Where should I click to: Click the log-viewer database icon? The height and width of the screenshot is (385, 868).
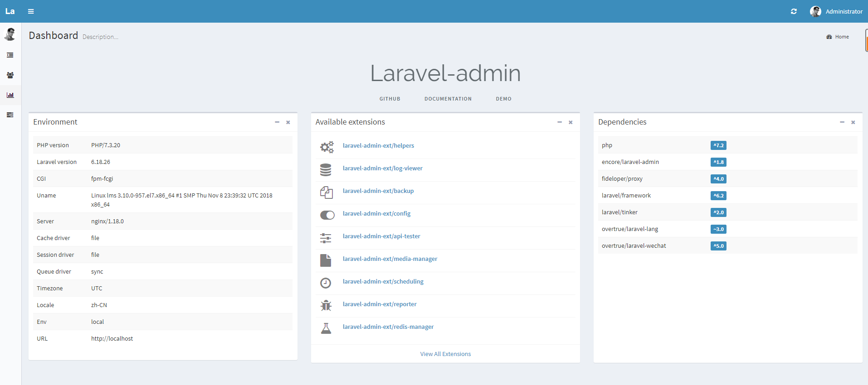(x=326, y=170)
